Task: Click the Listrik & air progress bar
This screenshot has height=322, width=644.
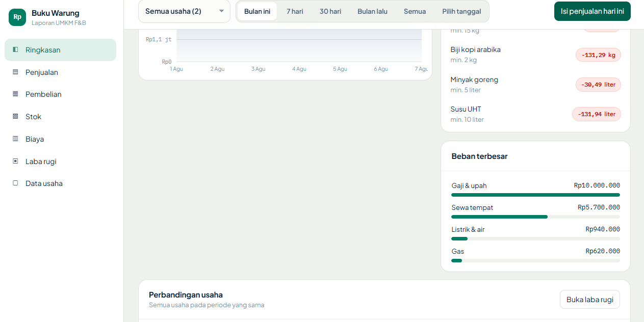Action: tap(535, 238)
